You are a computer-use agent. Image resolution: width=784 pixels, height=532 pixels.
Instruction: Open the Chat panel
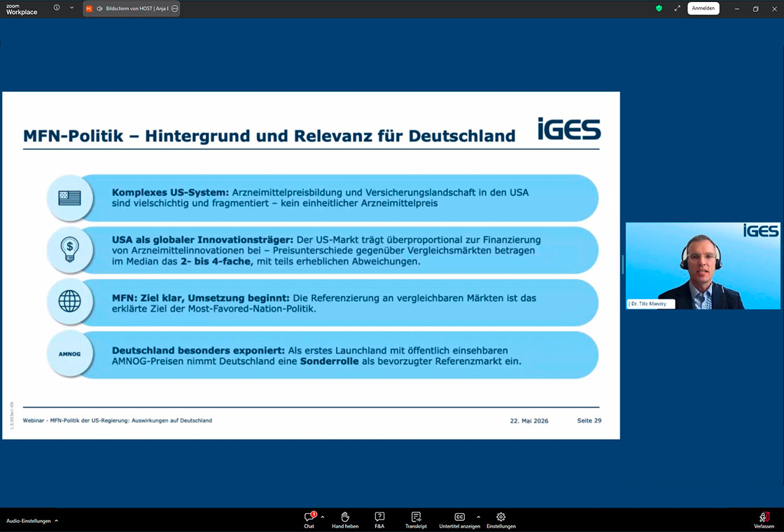click(x=309, y=520)
